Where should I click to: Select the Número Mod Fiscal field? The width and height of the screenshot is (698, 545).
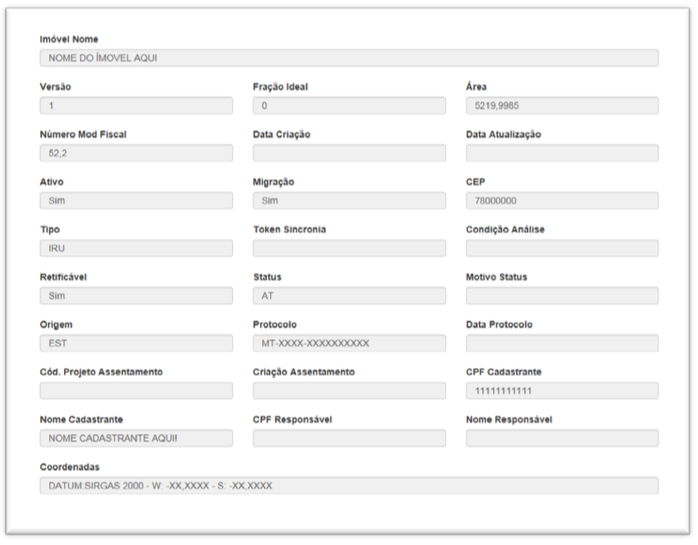pyautogui.click(x=135, y=153)
